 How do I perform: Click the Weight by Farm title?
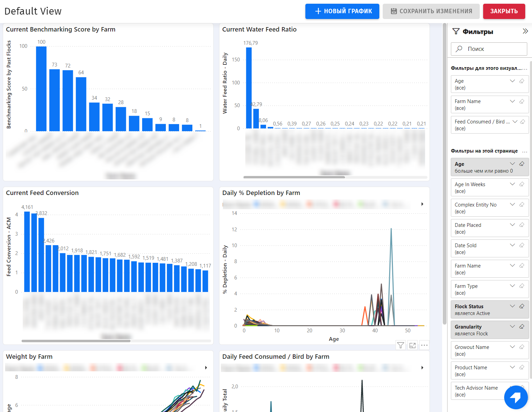[x=29, y=357]
